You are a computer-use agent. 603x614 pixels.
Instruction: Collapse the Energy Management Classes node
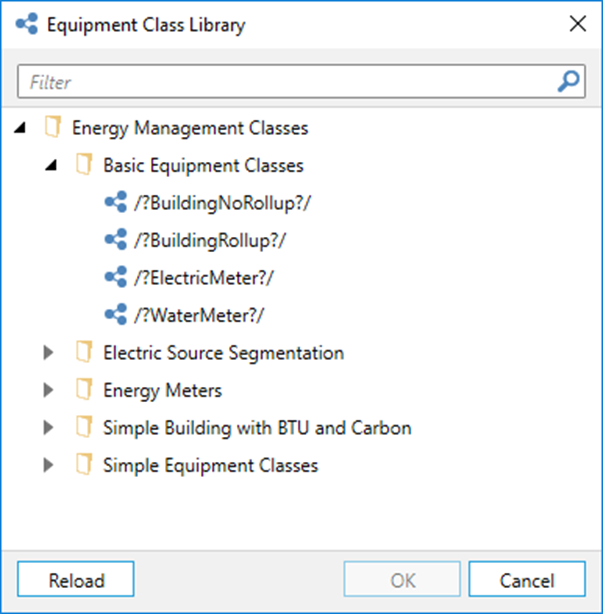point(20,127)
